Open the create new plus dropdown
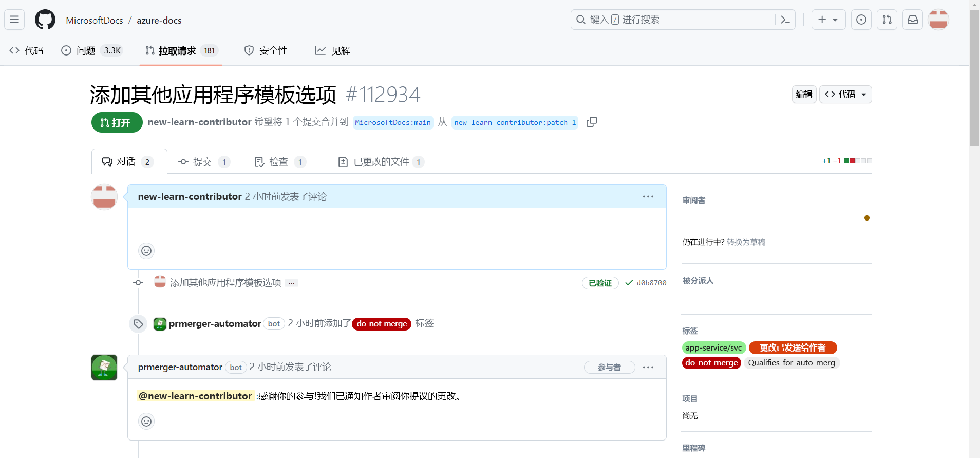The height and width of the screenshot is (458, 980). [x=828, y=20]
